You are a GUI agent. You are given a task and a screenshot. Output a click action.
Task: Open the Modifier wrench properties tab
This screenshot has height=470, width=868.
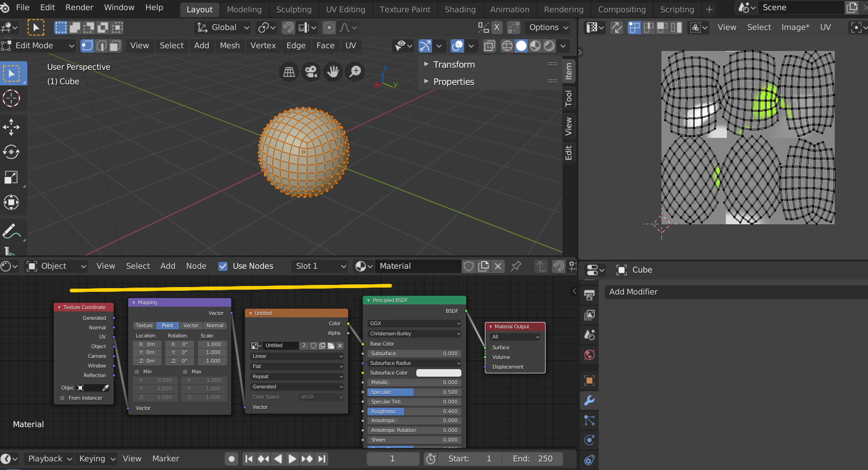pyautogui.click(x=589, y=401)
